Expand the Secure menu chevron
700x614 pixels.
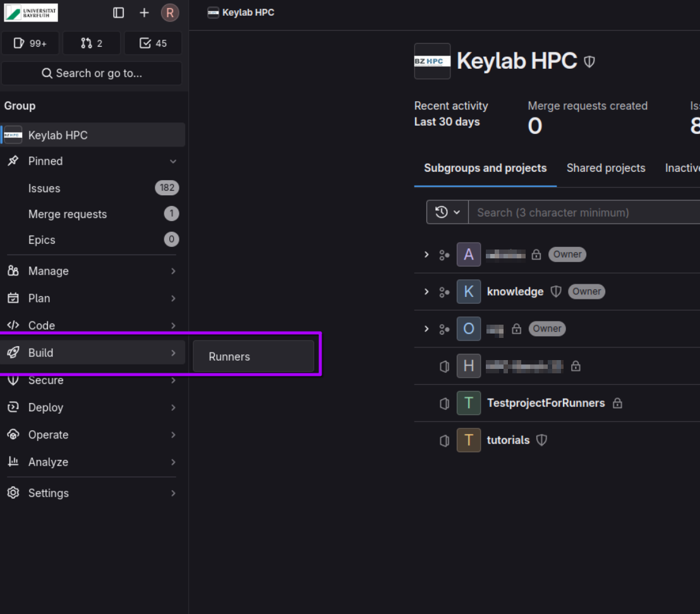coord(173,380)
